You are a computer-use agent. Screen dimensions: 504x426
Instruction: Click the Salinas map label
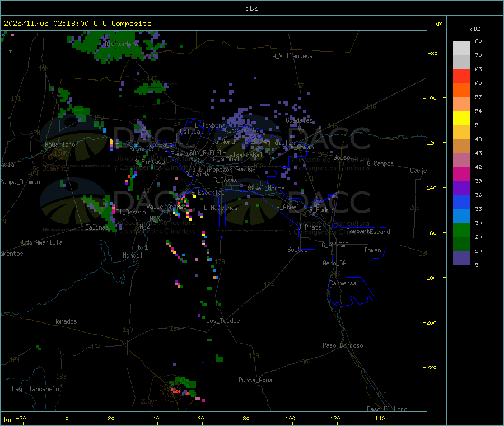click(x=97, y=227)
